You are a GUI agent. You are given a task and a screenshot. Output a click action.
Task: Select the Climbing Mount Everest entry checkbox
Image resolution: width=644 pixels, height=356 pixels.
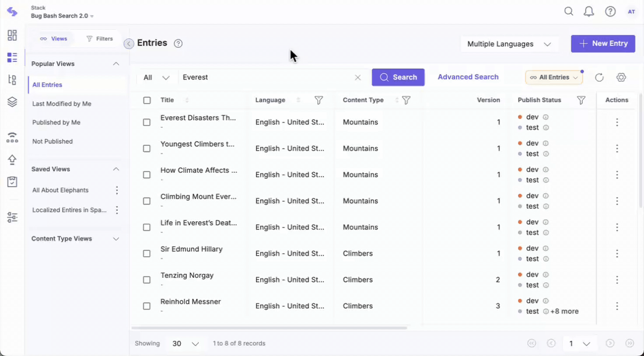tap(146, 201)
